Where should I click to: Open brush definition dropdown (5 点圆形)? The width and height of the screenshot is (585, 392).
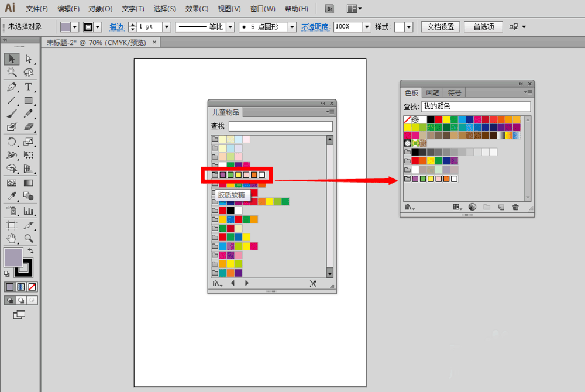[x=292, y=27]
